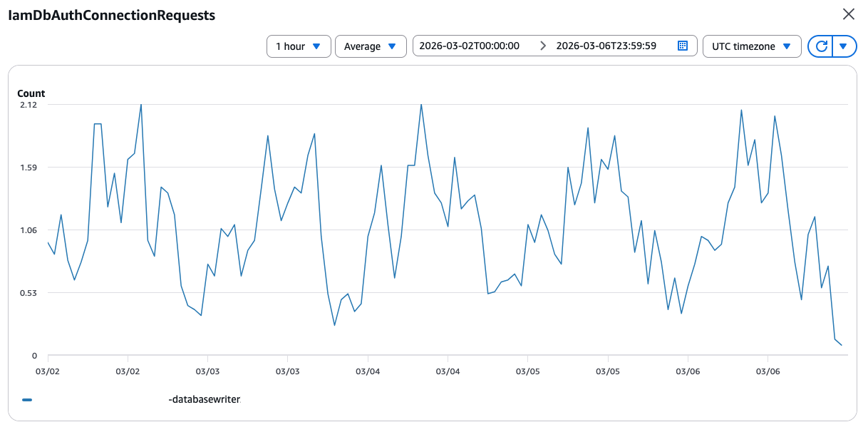The width and height of the screenshot is (868, 427).
Task: Open the Average statistic dropdown
Action: click(370, 46)
